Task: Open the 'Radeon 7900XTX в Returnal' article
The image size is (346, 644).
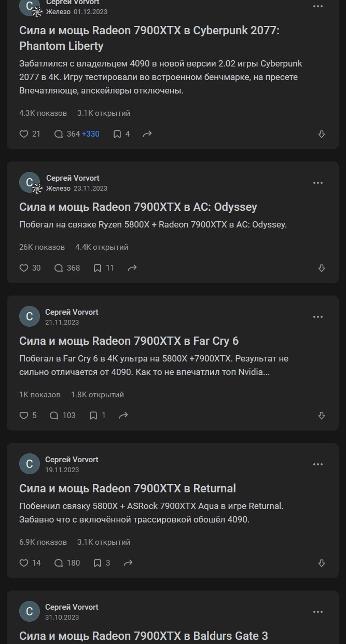Action: 127,488
